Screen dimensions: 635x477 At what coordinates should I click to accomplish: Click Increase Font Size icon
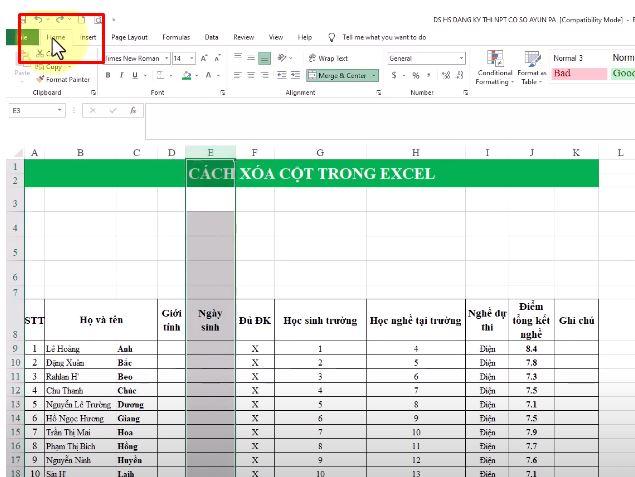point(204,58)
